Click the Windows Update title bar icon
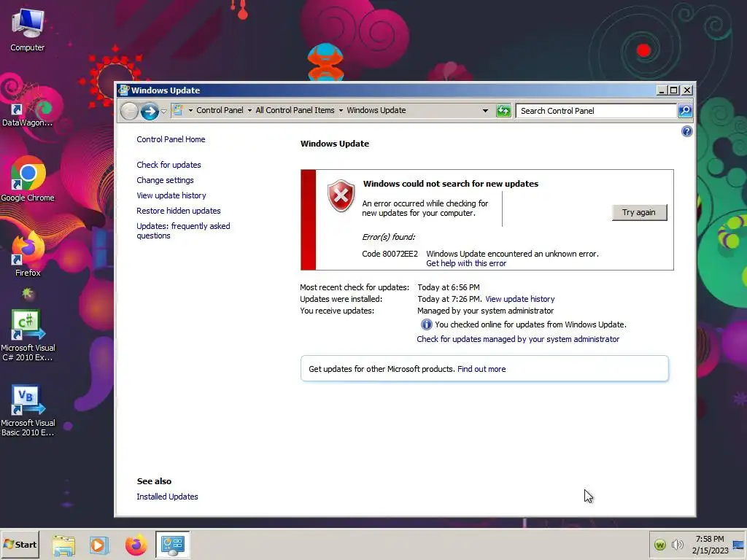The image size is (747, 560). pyautogui.click(x=124, y=90)
